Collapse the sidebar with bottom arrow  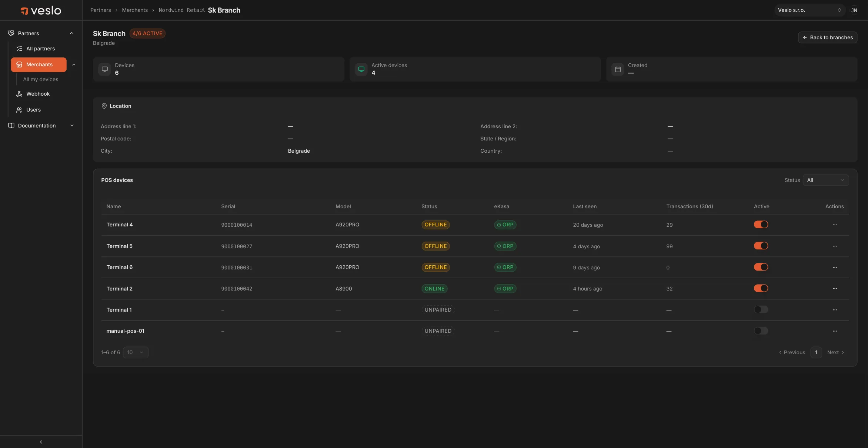pyautogui.click(x=41, y=442)
